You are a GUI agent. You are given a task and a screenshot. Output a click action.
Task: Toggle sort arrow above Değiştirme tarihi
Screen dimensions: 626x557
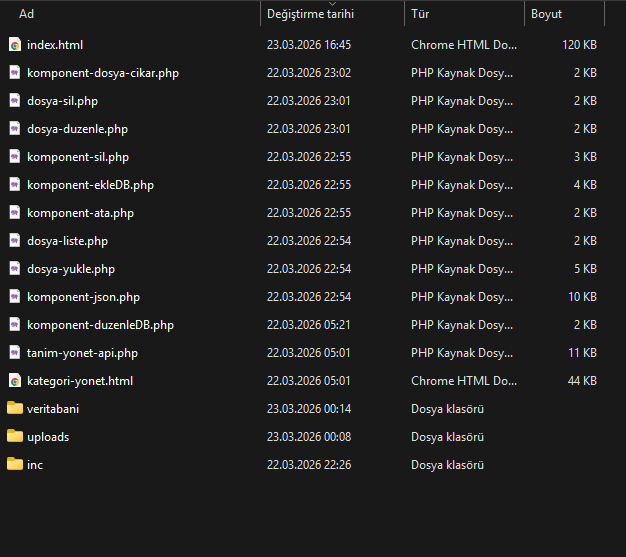coord(332,4)
